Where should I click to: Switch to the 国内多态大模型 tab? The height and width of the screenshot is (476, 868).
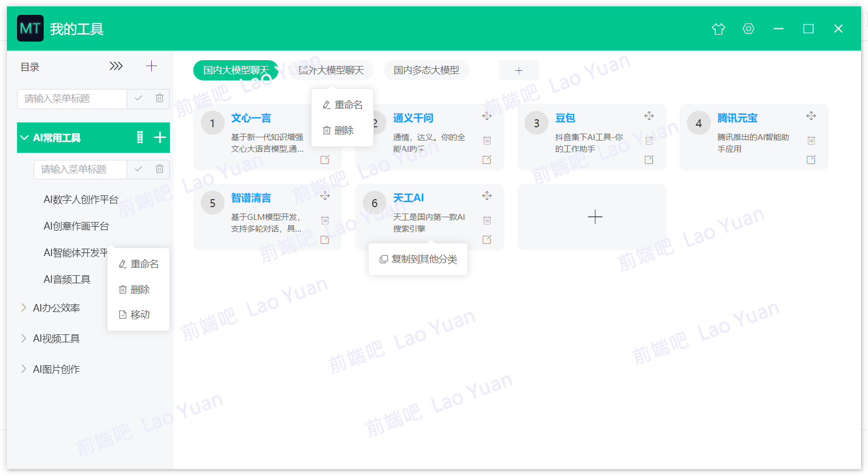click(x=427, y=70)
